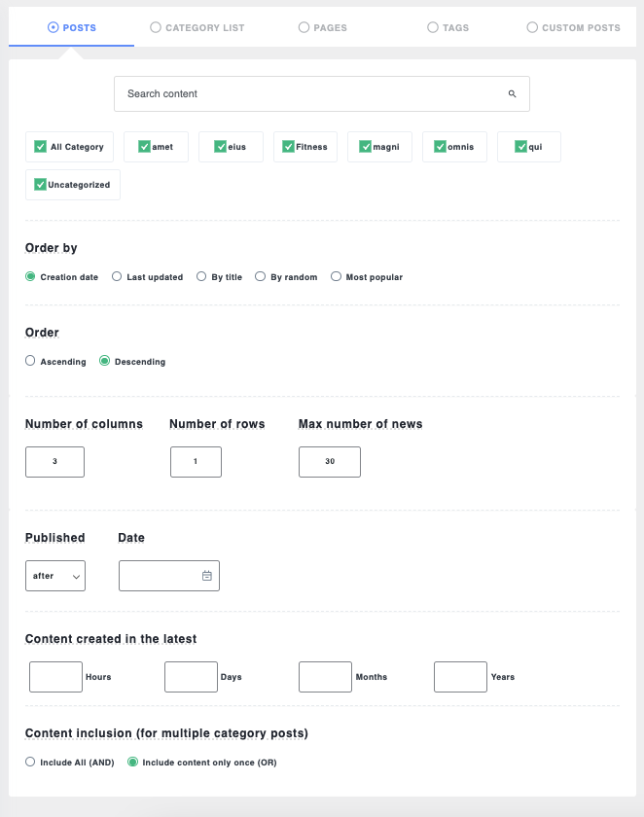The width and height of the screenshot is (644, 817).
Task: Select Last updated order option
Action: tap(118, 277)
